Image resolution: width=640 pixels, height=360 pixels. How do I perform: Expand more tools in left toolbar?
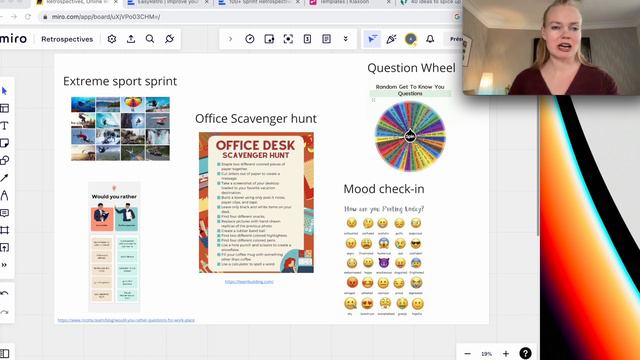(4, 265)
